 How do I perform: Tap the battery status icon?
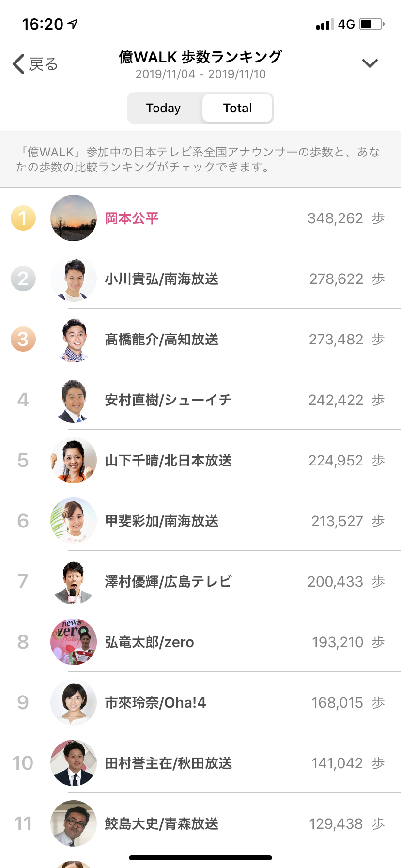(371, 24)
